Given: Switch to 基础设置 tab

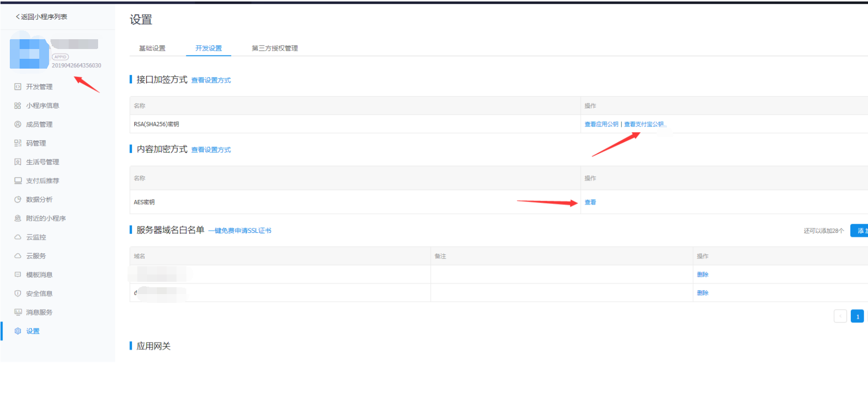Looking at the screenshot, I should [152, 48].
